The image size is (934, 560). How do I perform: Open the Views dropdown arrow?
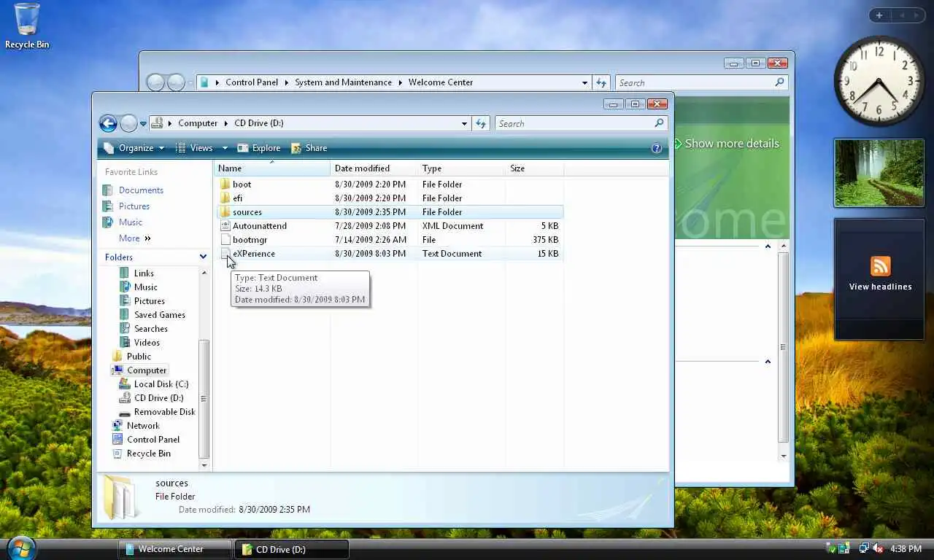coord(225,148)
